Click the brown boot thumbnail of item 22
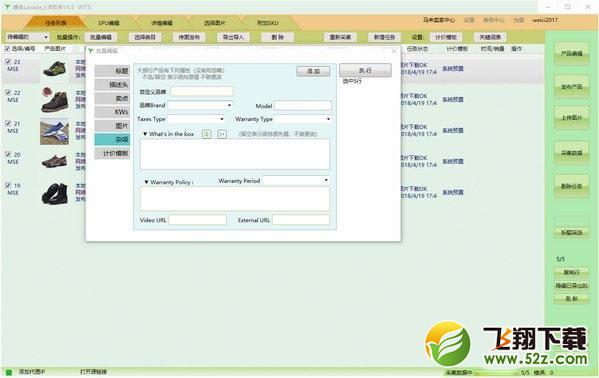 [x=55, y=100]
